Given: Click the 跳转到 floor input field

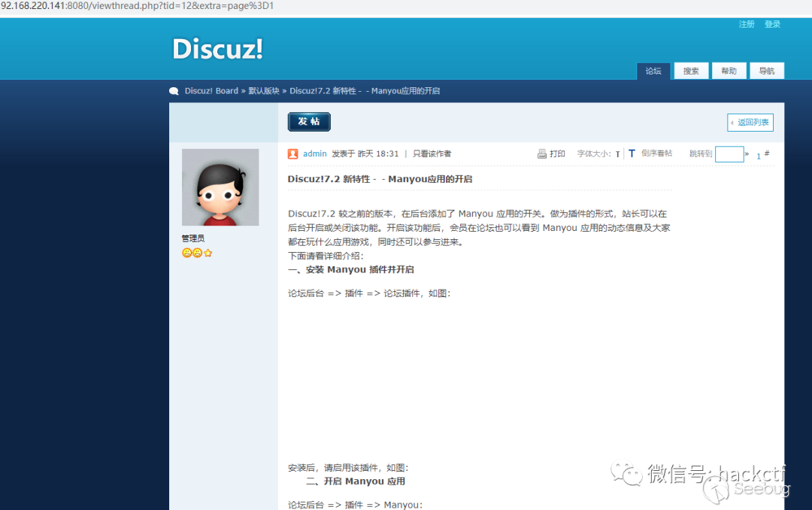Looking at the screenshot, I should [x=729, y=154].
